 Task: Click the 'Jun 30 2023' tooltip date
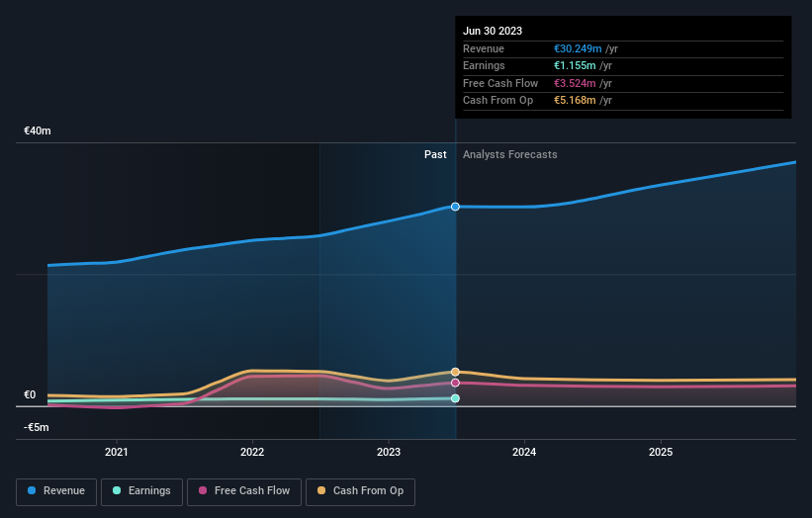coord(493,31)
